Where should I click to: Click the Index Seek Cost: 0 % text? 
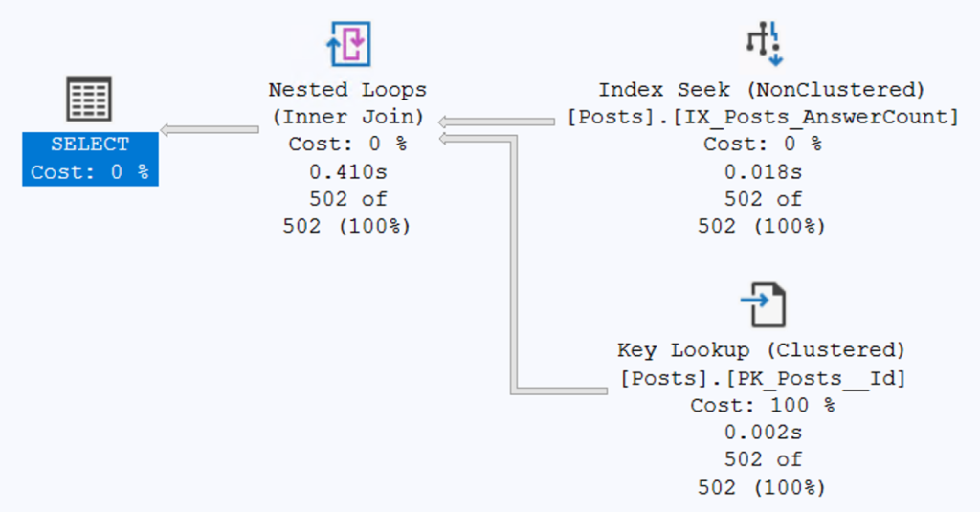[x=762, y=145]
